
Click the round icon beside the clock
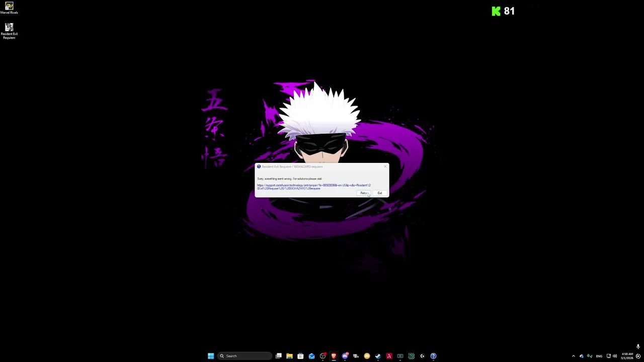(x=638, y=356)
